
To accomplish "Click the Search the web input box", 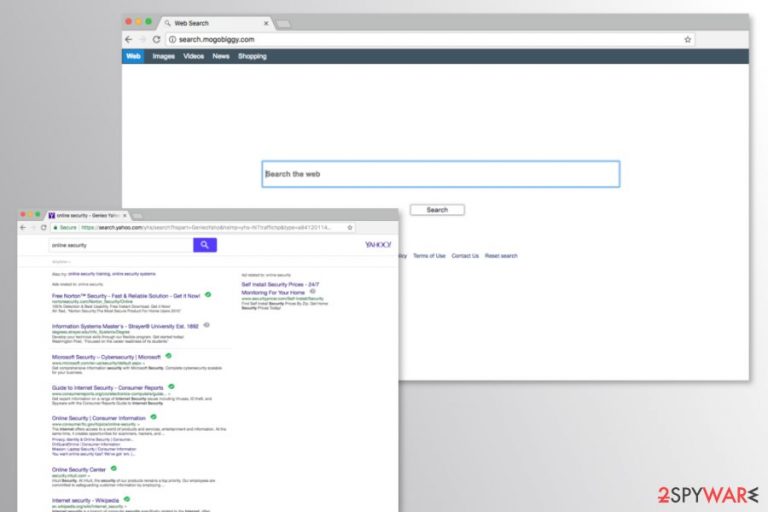I will (x=441, y=174).
